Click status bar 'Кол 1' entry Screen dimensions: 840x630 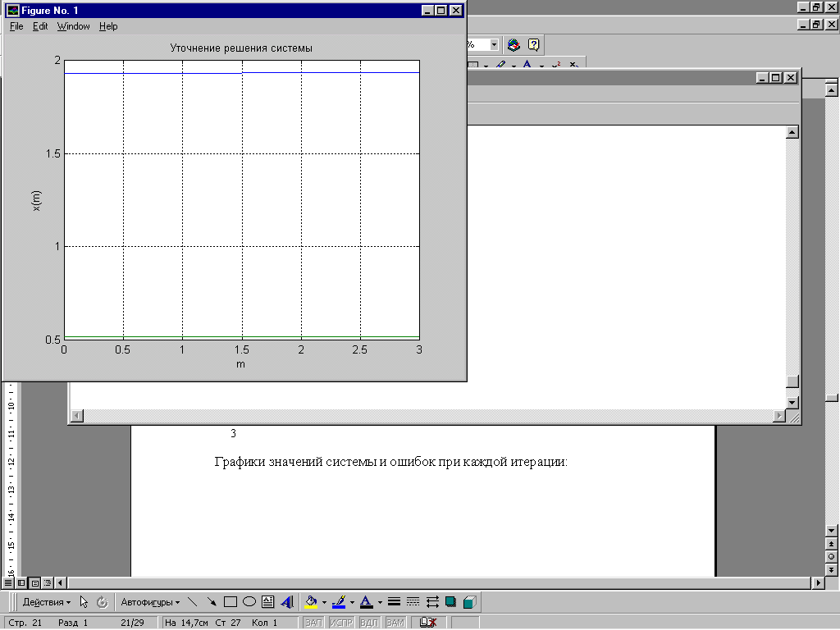point(265,623)
